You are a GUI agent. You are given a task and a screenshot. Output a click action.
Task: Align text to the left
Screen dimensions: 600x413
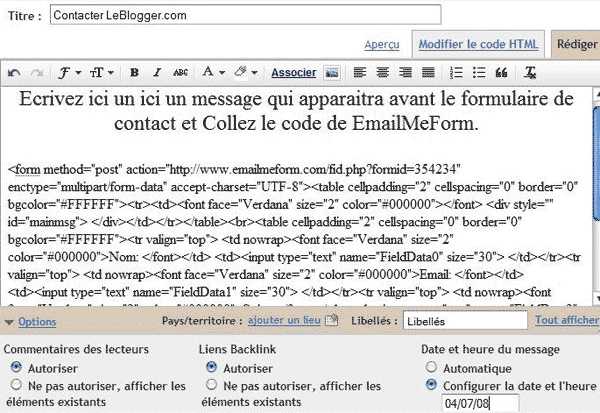coord(359,72)
